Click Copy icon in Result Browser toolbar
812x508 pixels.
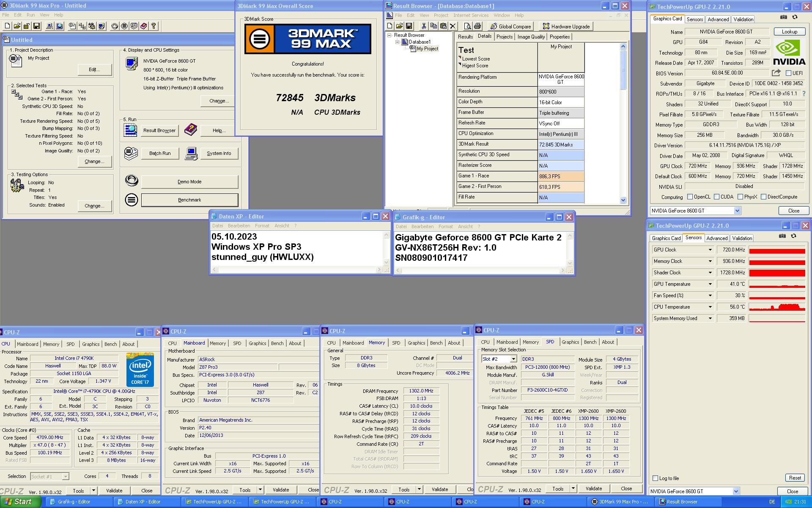(433, 26)
